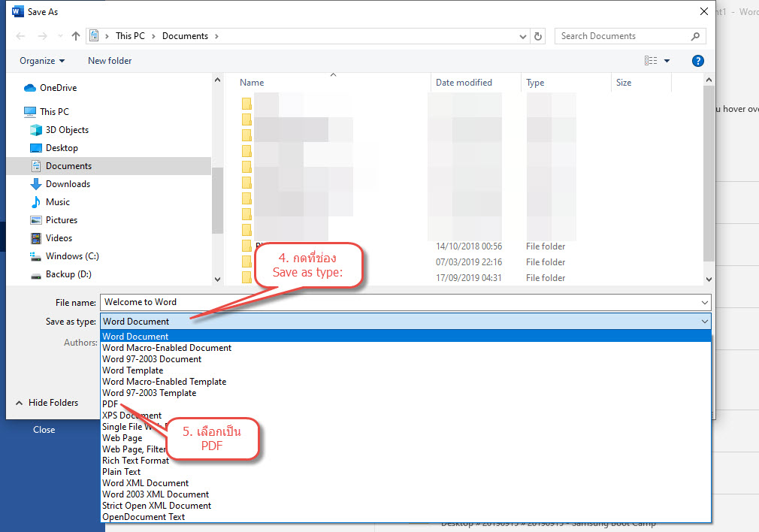Viewport: 759px width, 532px height.
Task: Open address bar history dropdown arrow
Action: 523,36
